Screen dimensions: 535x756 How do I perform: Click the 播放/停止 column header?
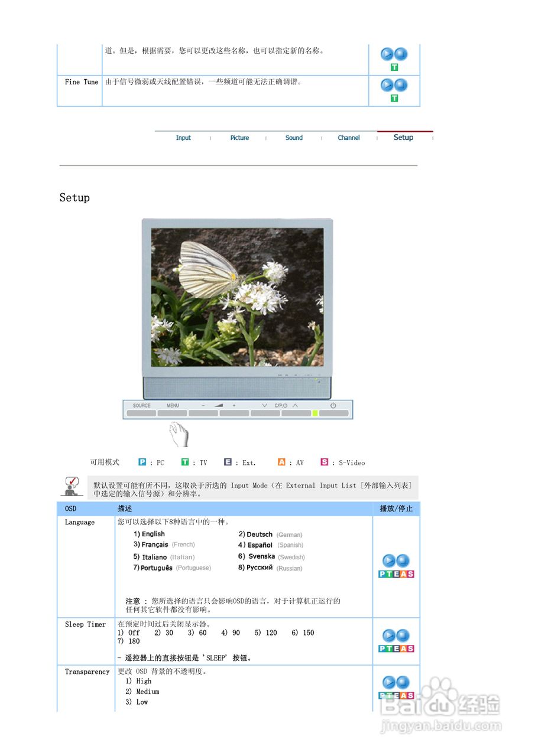[x=396, y=509]
